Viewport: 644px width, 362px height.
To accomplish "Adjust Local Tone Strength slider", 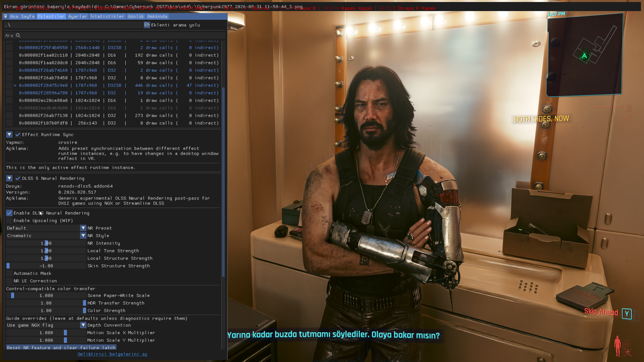I will tap(46, 251).
